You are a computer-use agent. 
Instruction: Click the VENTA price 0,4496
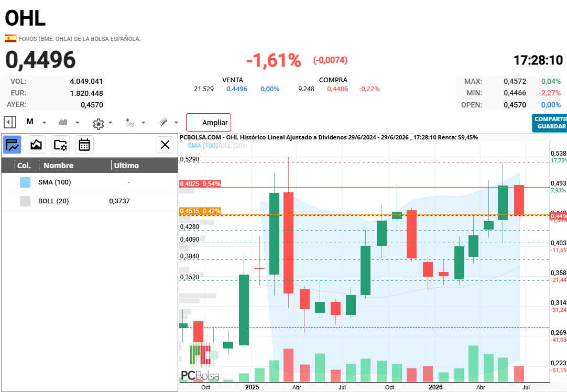pyautogui.click(x=237, y=89)
